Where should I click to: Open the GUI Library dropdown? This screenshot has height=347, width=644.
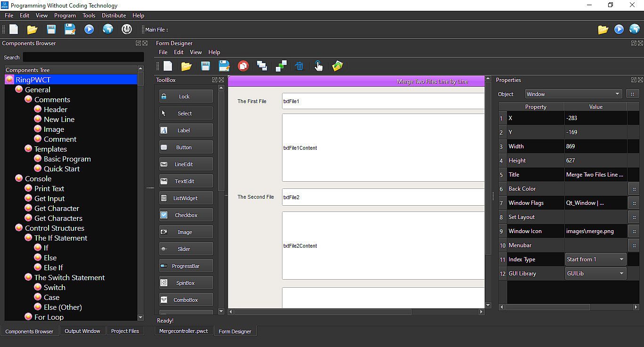coord(595,274)
